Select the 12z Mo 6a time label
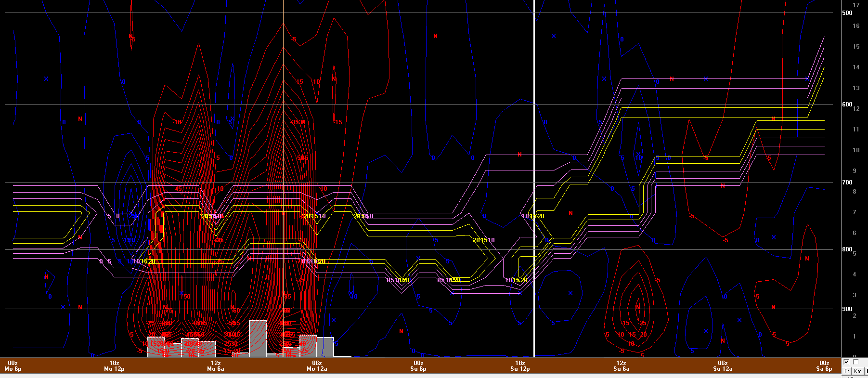Viewport: 868px width, 378px height. (x=216, y=366)
